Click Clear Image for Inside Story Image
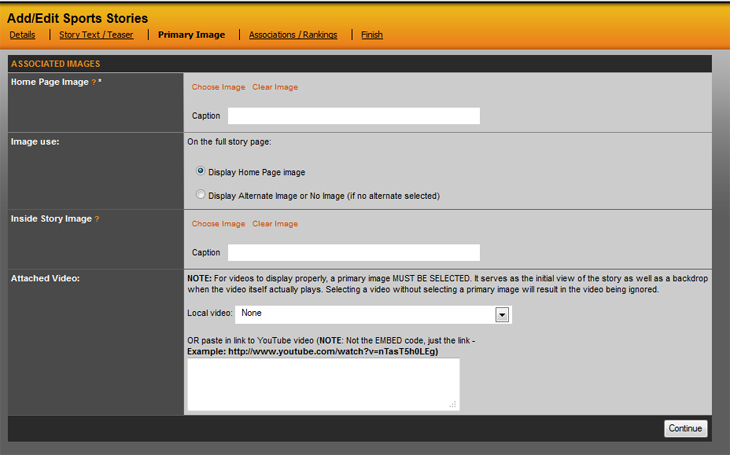This screenshot has height=455, width=730. point(275,224)
